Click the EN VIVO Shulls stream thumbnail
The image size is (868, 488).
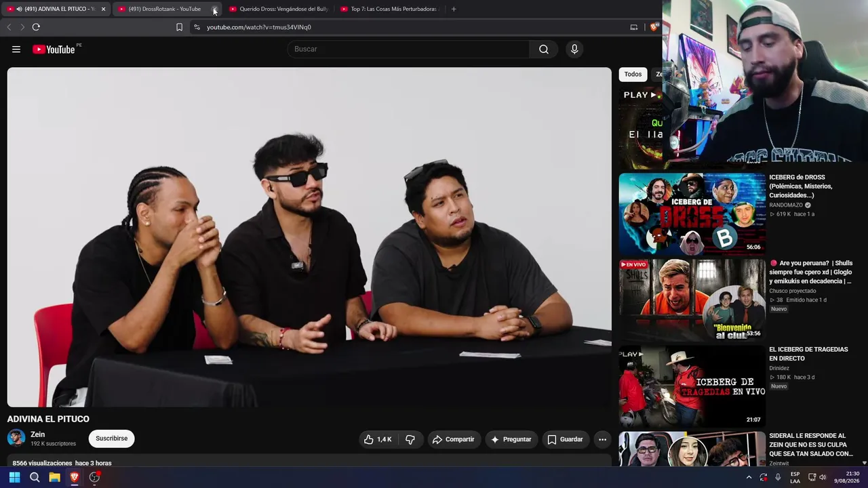[x=692, y=300]
